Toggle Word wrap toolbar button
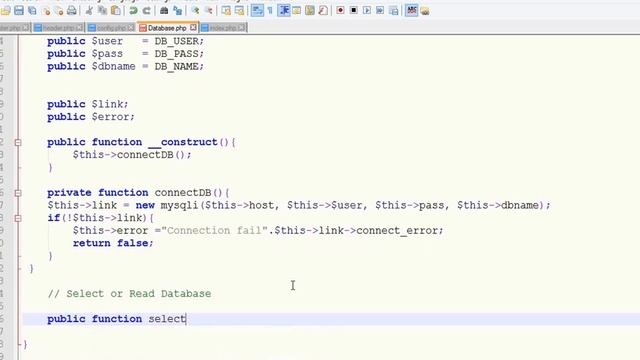This screenshot has width=640, height=360. (257, 10)
